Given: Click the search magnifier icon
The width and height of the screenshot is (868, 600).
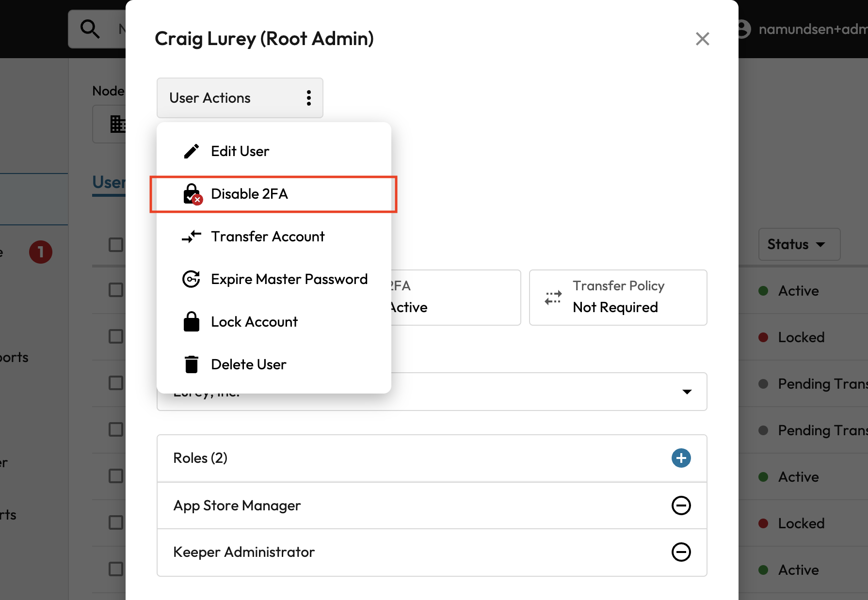Looking at the screenshot, I should [x=90, y=29].
